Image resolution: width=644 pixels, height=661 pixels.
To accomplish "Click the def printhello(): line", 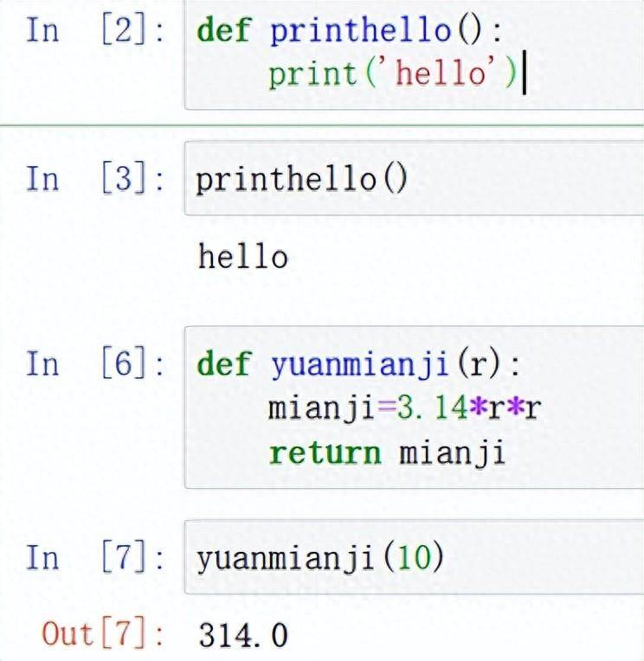I will (350, 30).
